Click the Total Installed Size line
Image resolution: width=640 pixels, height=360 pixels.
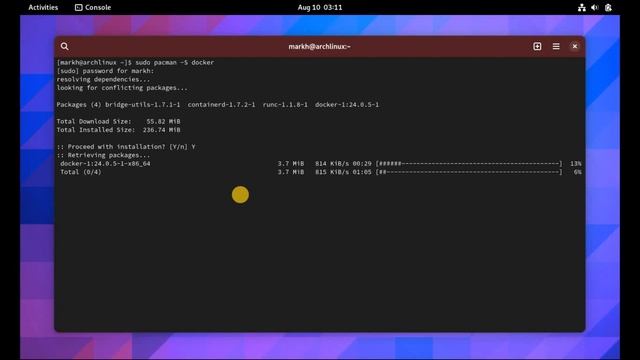click(118, 130)
